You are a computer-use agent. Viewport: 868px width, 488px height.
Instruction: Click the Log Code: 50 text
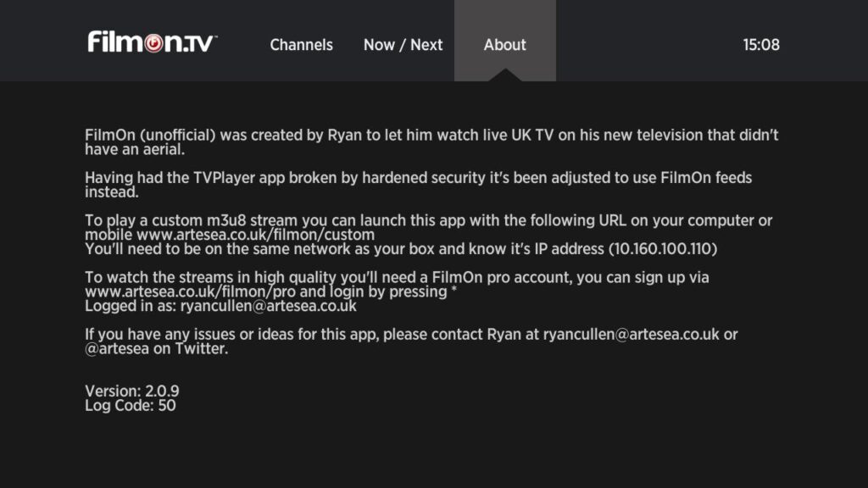(x=130, y=406)
